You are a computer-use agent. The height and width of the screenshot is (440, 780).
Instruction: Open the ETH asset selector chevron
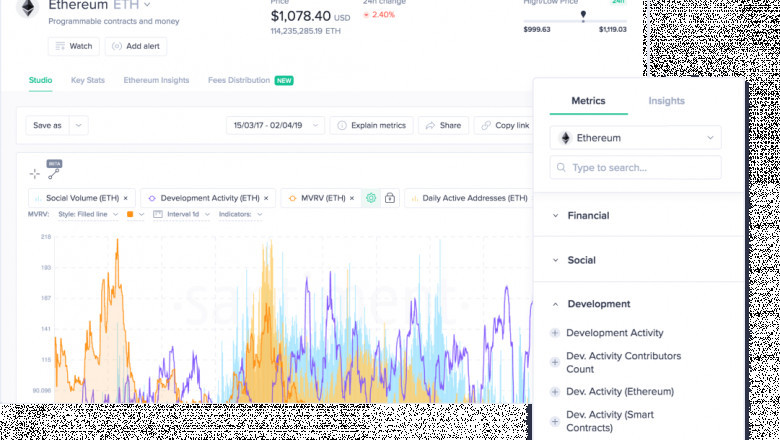point(147,5)
